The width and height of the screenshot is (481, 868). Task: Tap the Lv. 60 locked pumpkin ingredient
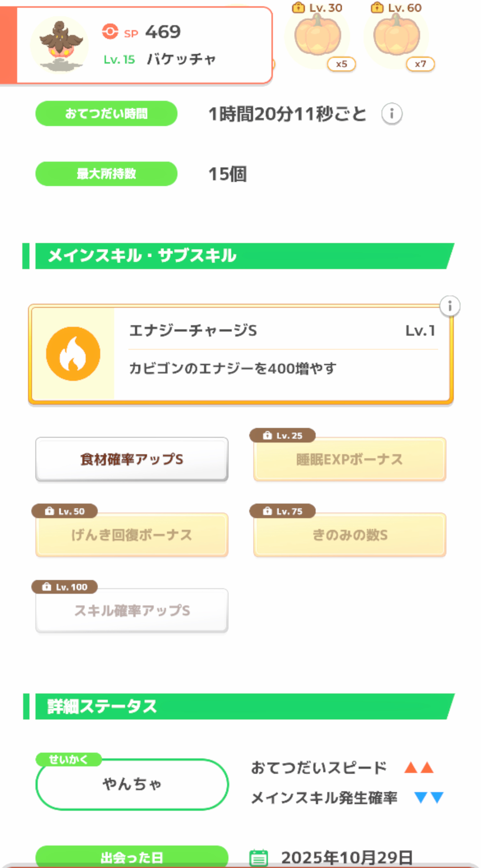click(x=397, y=37)
